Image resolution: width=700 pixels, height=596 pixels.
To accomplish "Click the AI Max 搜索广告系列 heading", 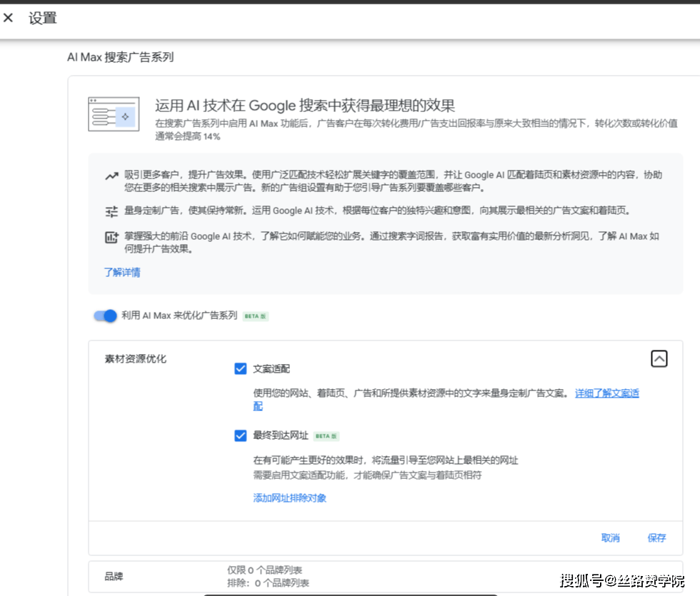I will tap(120, 57).
